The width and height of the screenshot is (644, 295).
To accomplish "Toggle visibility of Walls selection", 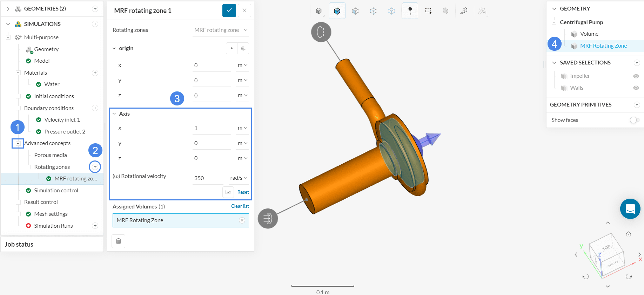I will coord(636,88).
